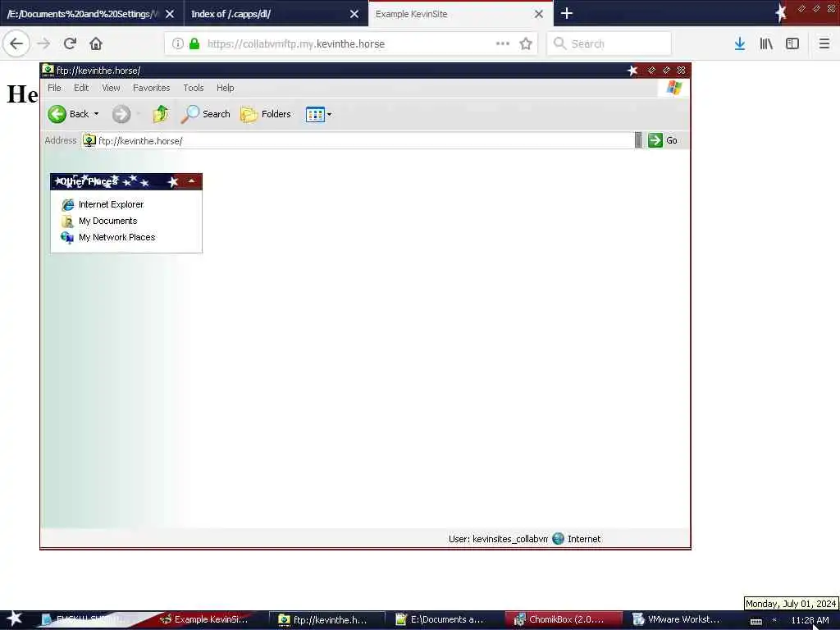Bookmark this page with star icon
Screen dimensions: 840x630
tap(526, 43)
